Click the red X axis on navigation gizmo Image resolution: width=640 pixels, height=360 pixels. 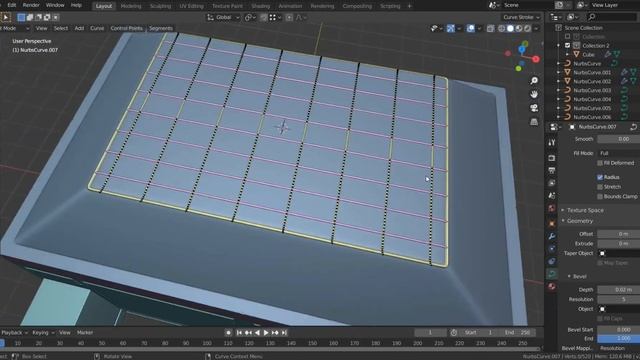tap(536, 59)
